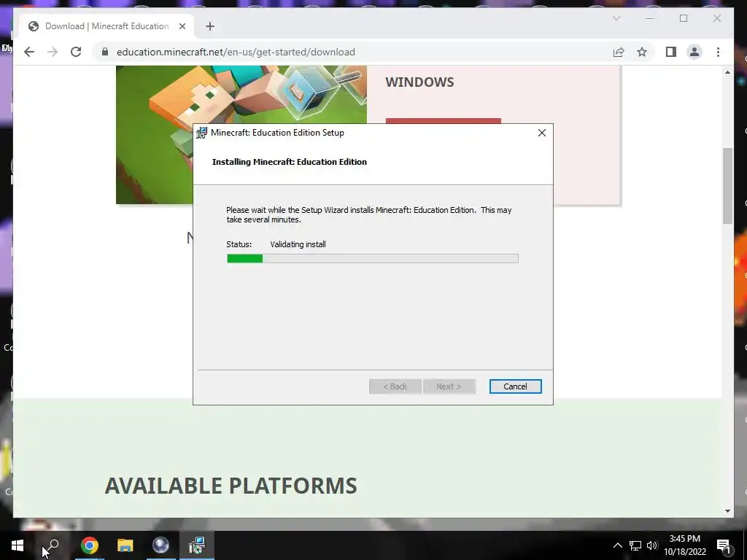Click the sphere app icon in taskbar
Image resolution: width=747 pixels, height=560 pixels.
[x=160, y=545]
